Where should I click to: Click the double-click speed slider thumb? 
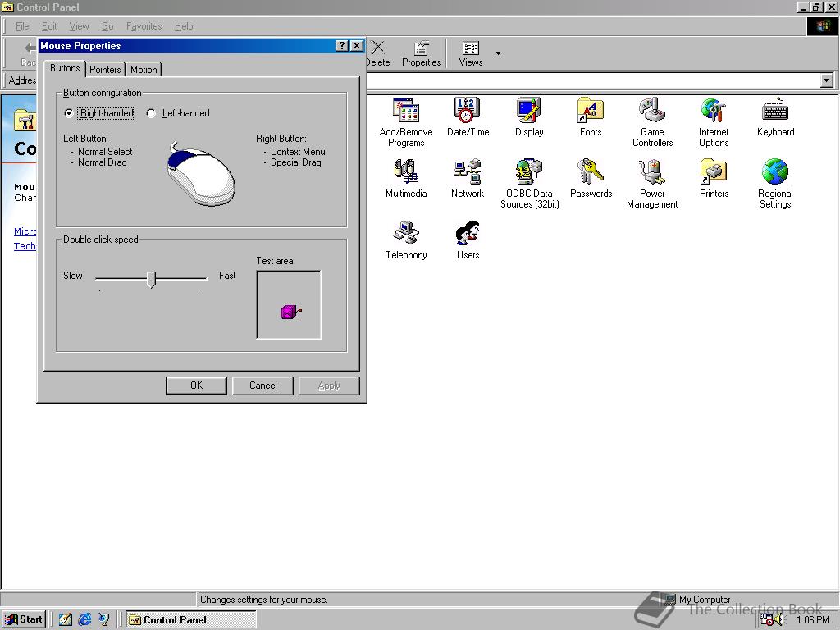(x=152, y=279)
